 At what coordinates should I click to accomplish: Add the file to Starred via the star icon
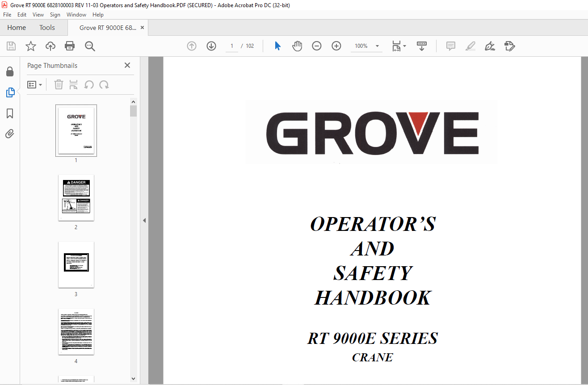(30, 46)
